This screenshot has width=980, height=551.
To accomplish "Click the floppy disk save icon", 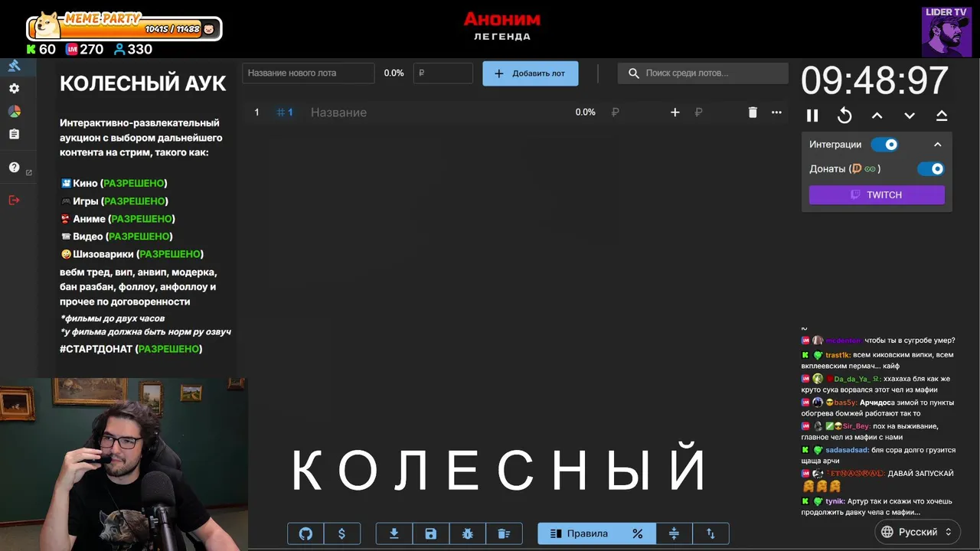I will (x=430, y=533).
